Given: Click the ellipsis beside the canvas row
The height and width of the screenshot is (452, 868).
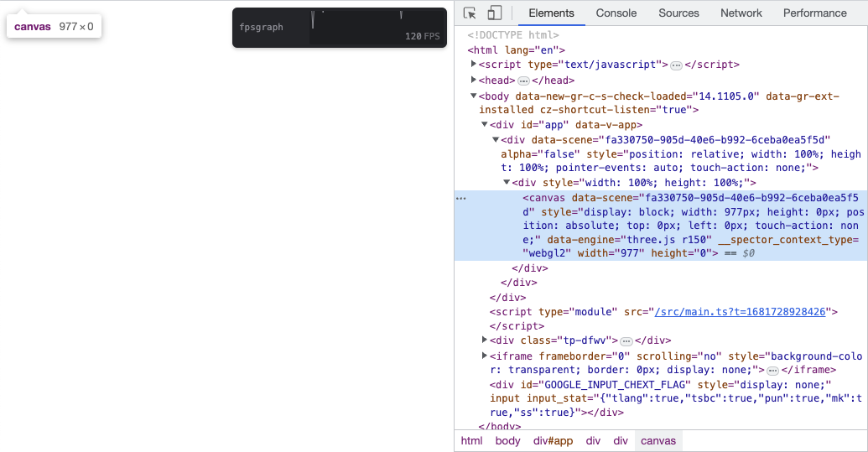Looking at the screenshot, I should point(460,199).
